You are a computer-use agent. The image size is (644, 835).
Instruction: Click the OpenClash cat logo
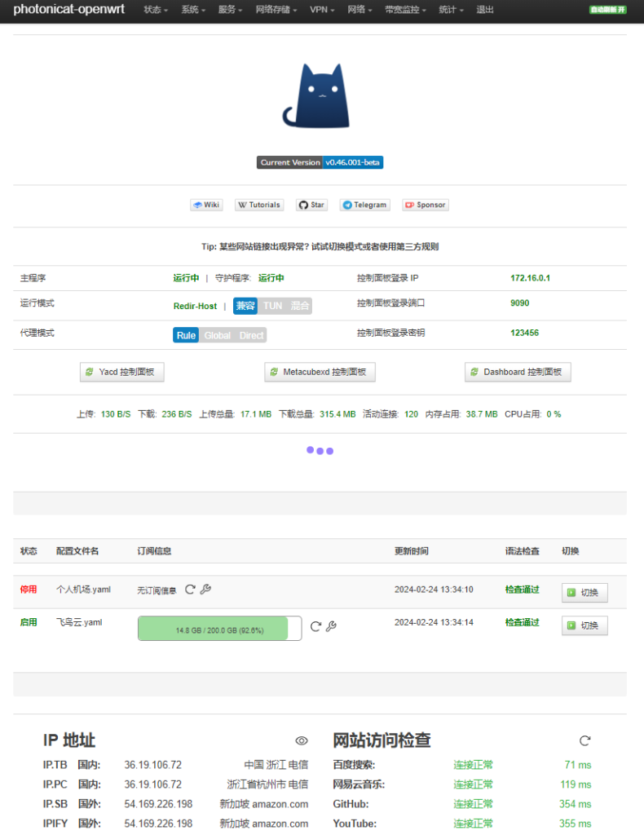[316, 96]
